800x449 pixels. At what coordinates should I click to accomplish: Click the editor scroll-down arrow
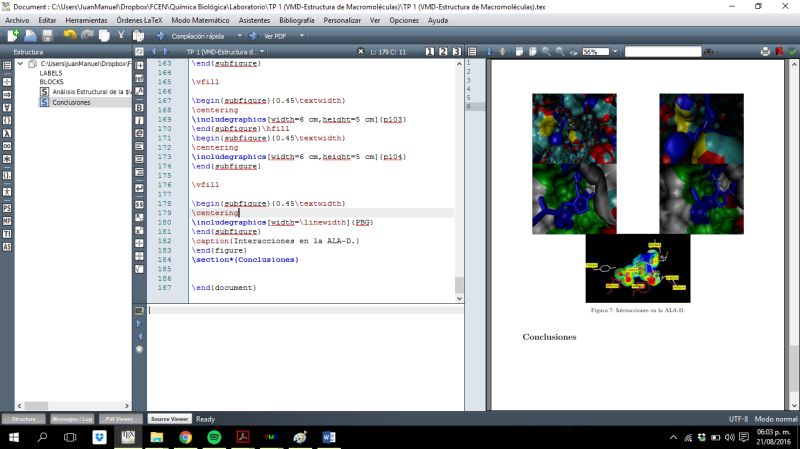pyautogui.click(x=459, y=298)
